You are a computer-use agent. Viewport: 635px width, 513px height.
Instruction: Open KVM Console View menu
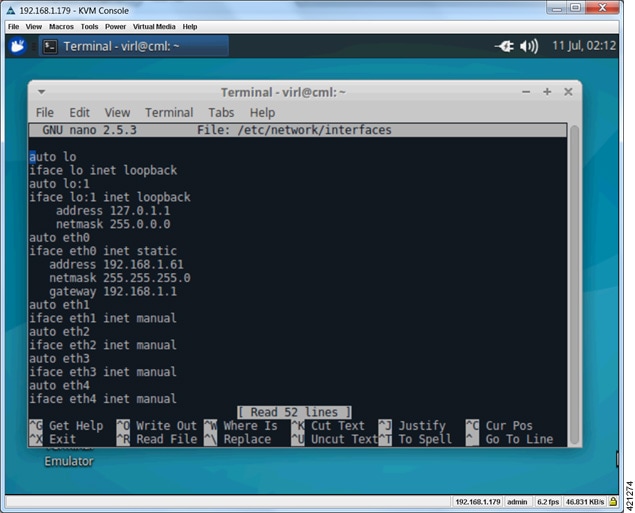click(x=34, y=27)
